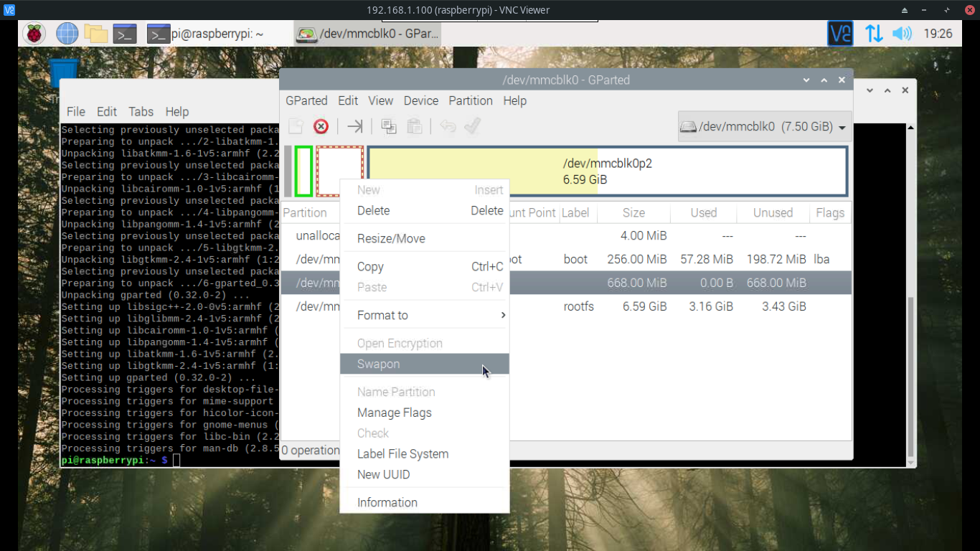Launch the terminal icon in taskbar

(125, 34)
